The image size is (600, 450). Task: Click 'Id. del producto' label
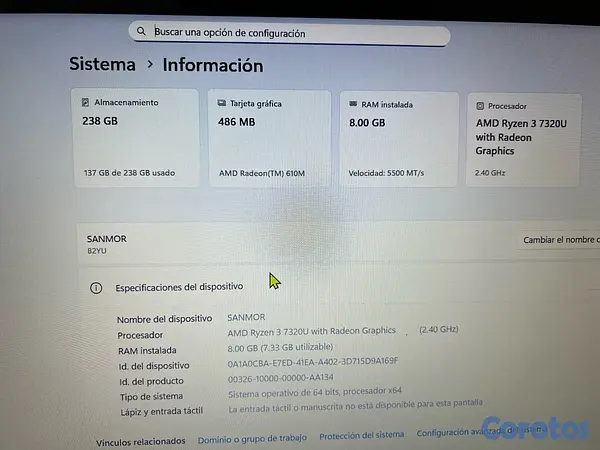point(151,382)
